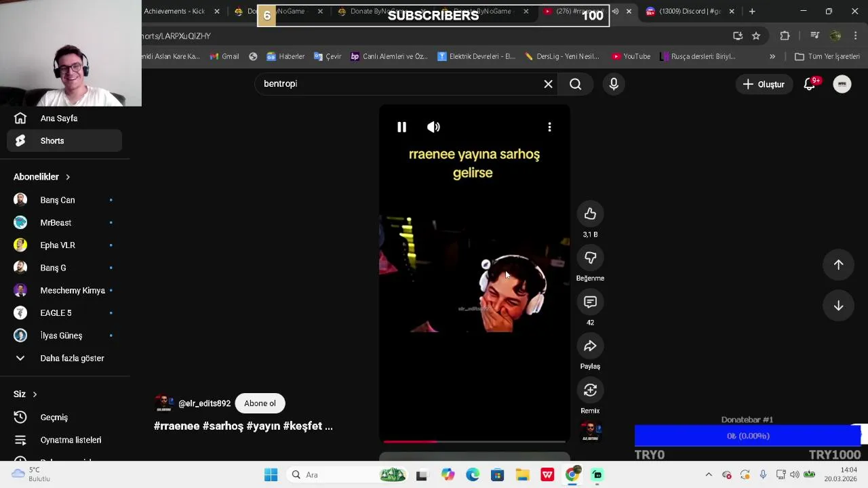The height and width of the screenshot is (488, 868).
Task: Open Tüm Yer İşaretleri folder
Action: pyautogui.click(x=827, y=56)
